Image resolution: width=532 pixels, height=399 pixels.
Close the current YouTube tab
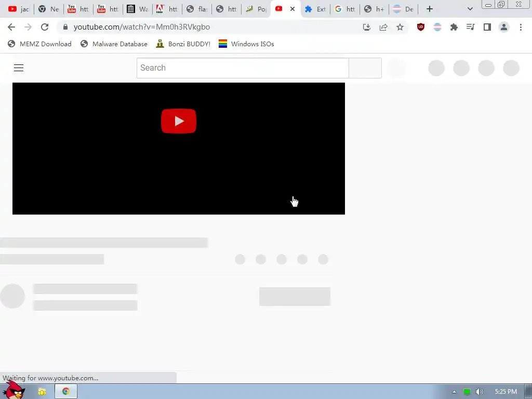pos(292,9)
